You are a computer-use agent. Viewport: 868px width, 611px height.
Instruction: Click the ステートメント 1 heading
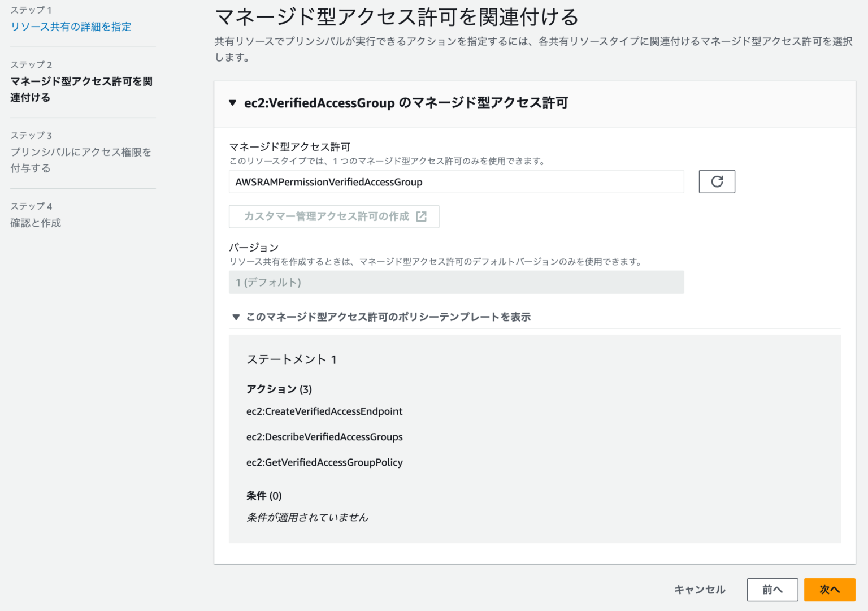pyautogui.click(x=292, y=359)
